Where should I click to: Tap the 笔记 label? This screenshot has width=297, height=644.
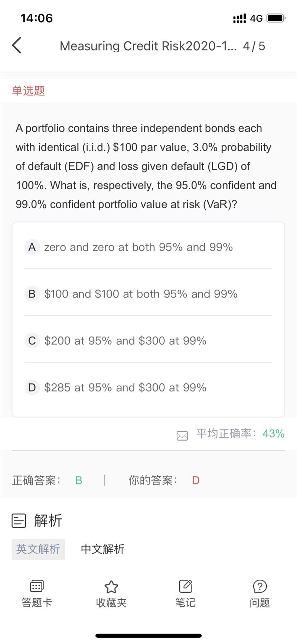[x=185, y=602]
